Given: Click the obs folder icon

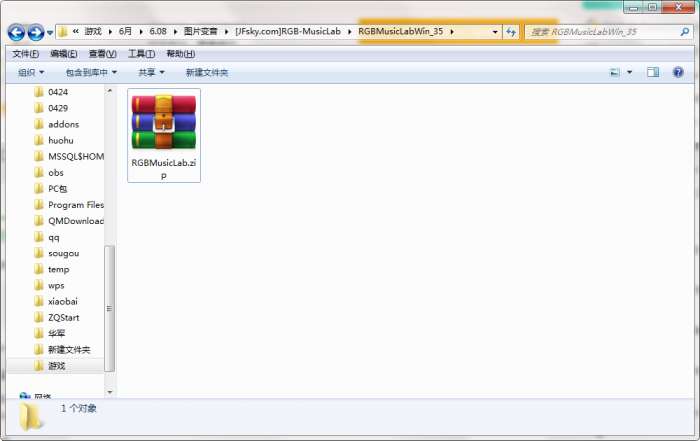Looking at the screenshot, I should 39,172.
